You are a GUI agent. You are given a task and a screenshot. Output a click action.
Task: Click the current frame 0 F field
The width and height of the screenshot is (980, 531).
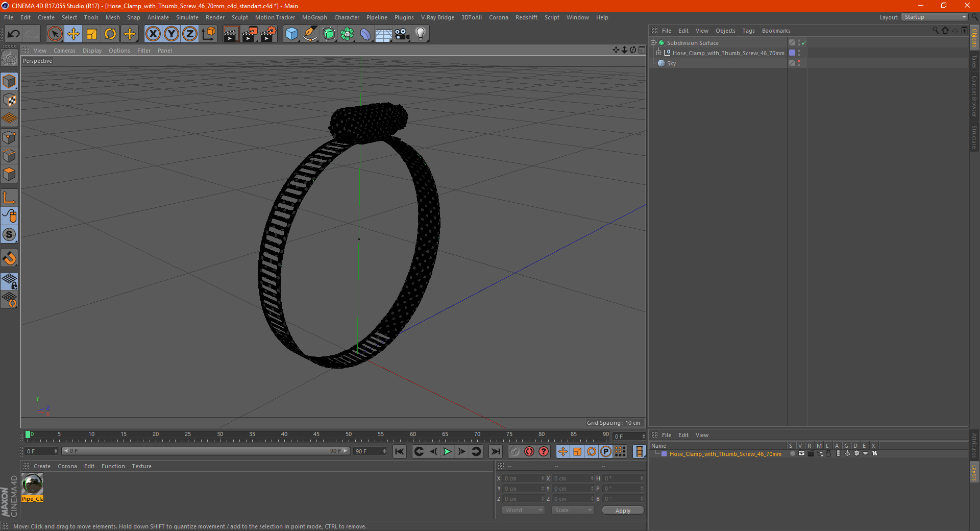[x=41, y=451]
